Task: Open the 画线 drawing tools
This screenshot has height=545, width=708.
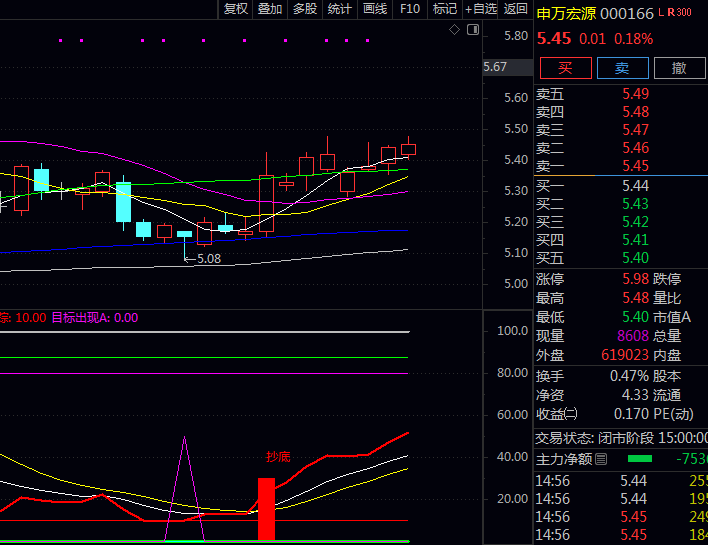Action: click(x=374, y=9)
